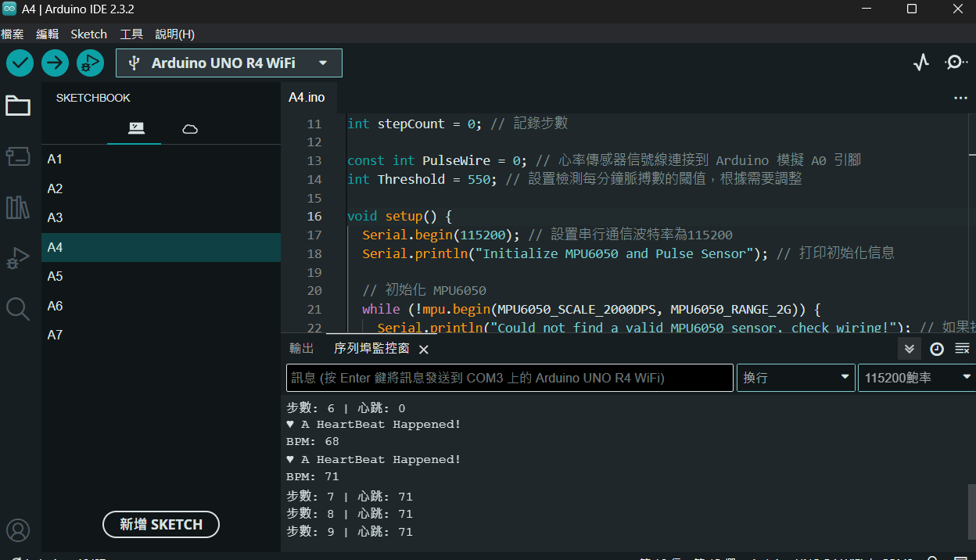Toggle autoscroll in the serial monitor
This screenshot has width=976, height=560.
[x=909, y=349]
